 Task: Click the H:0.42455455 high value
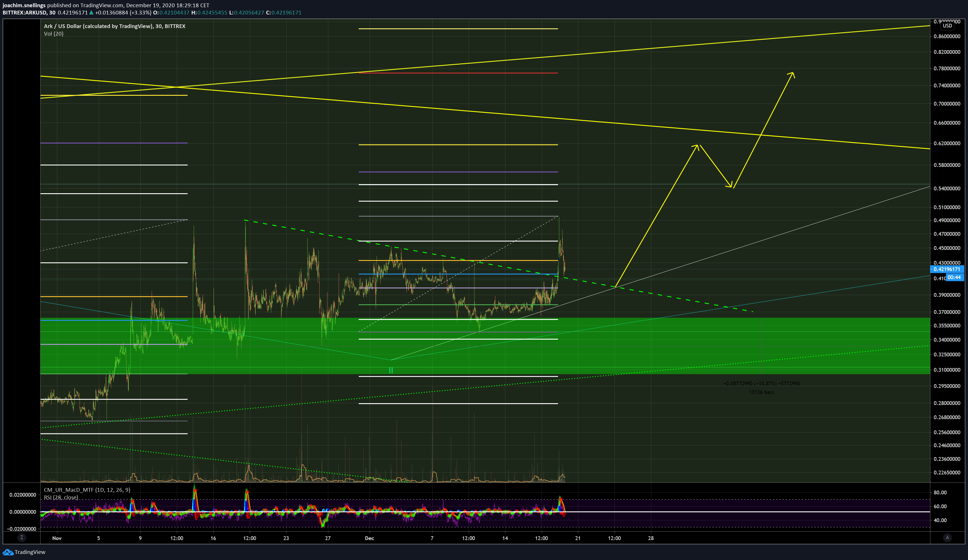tap(209, 13)
